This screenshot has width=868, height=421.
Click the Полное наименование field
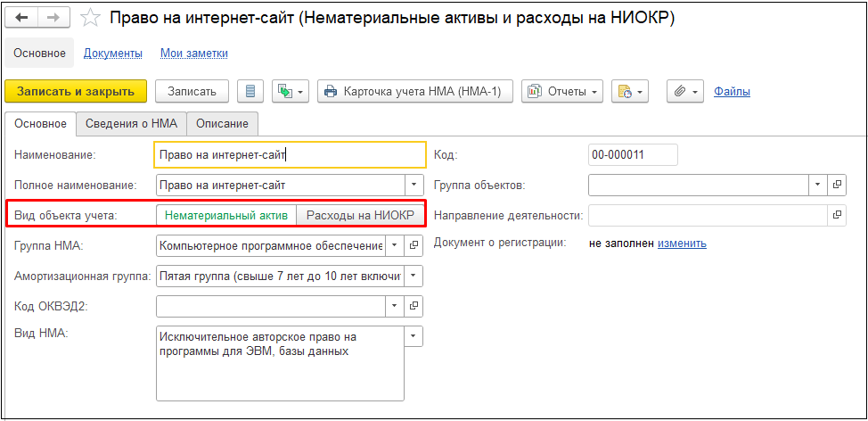(x=282, y=185)
